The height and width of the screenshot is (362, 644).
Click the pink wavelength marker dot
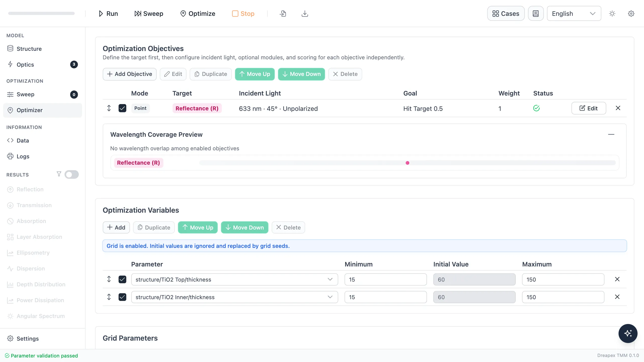pyautogui.click(x=408, y=163)
